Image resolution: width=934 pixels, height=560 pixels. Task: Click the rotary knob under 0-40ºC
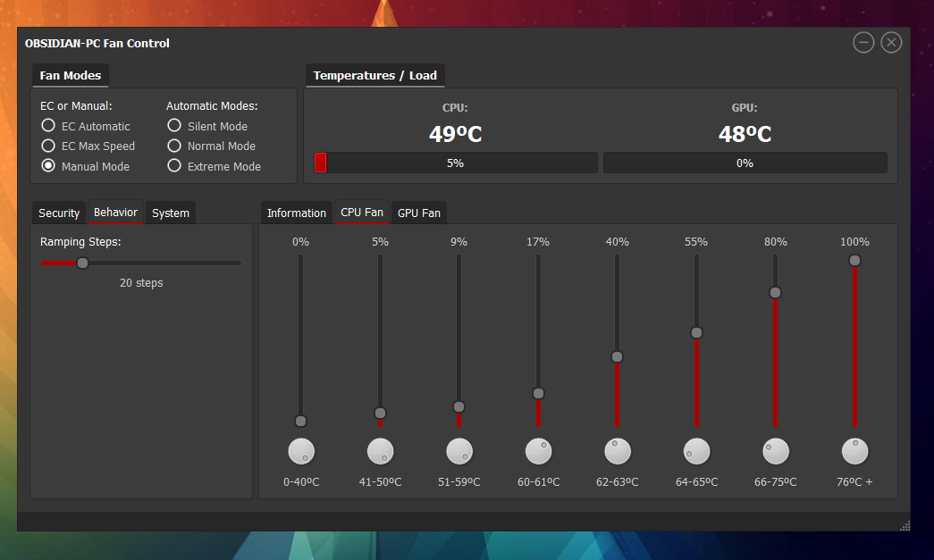(301, 452)
